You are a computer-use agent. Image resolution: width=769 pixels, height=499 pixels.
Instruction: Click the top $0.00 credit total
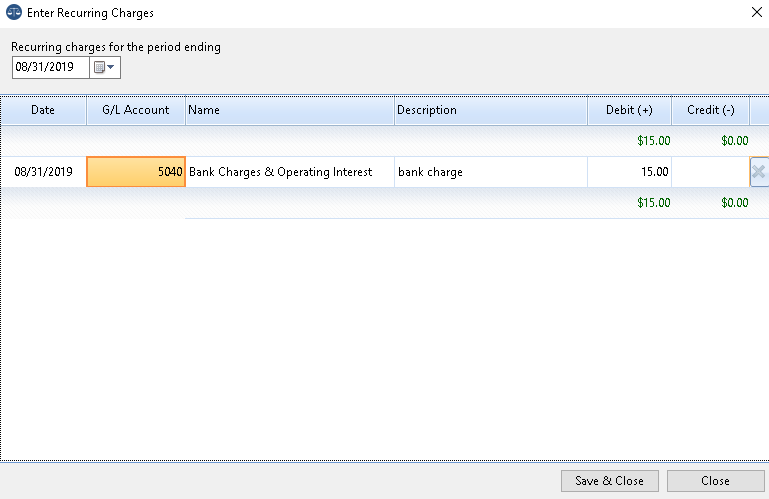pos(735,141)
